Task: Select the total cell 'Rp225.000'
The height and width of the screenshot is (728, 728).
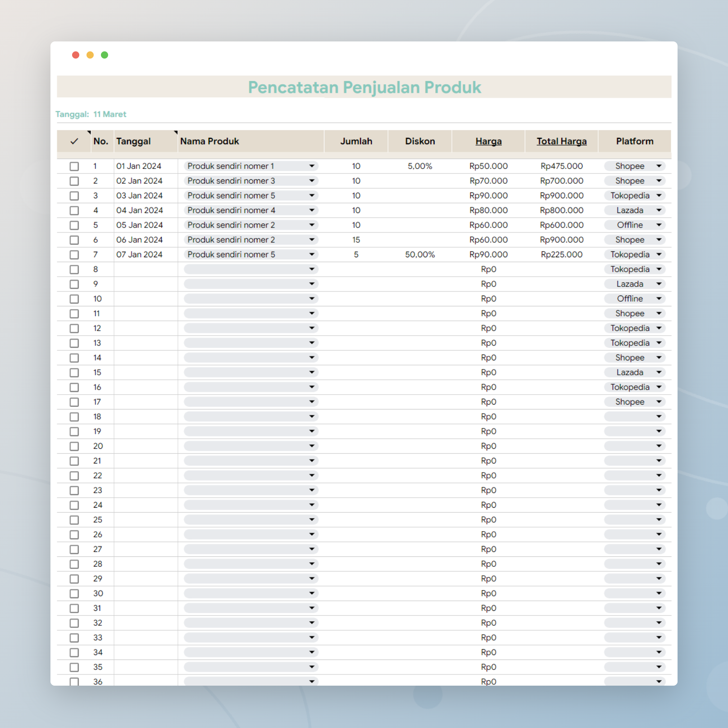Action: [x=562, y=255]
